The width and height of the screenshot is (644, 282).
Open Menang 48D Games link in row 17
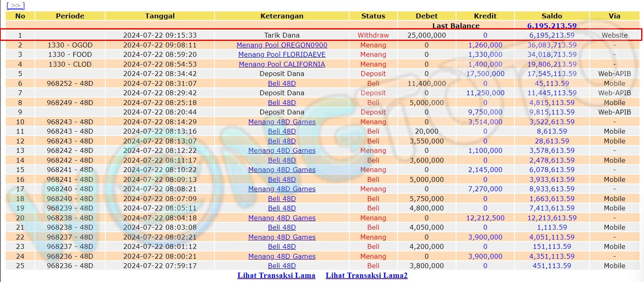[282, 189]
